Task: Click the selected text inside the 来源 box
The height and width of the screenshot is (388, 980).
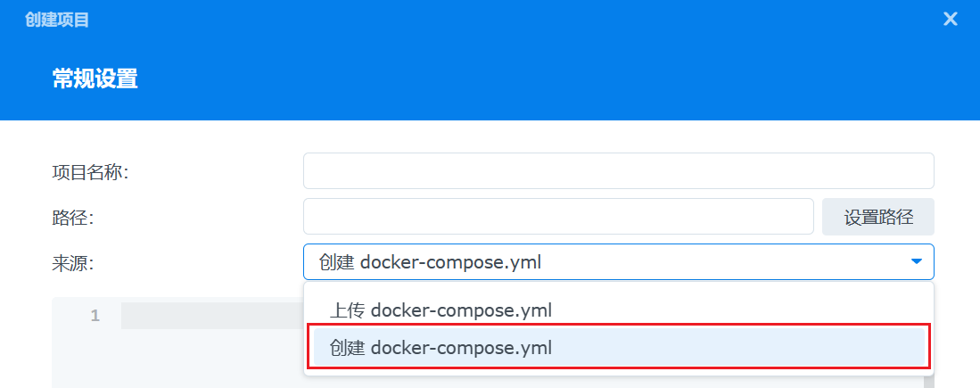Action: click(430, 262)
